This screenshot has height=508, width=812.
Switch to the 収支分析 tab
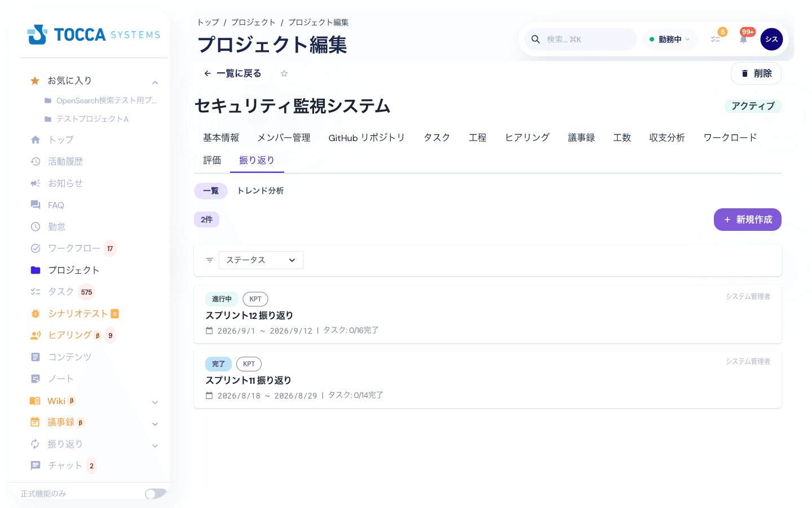tap(667, 138)
